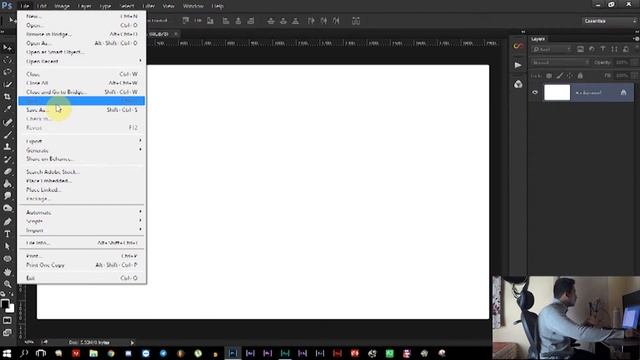This screenshot has width=640, height=360.
Task: Open the Layers panel options menu icon
Action: (x=636, y=39)
